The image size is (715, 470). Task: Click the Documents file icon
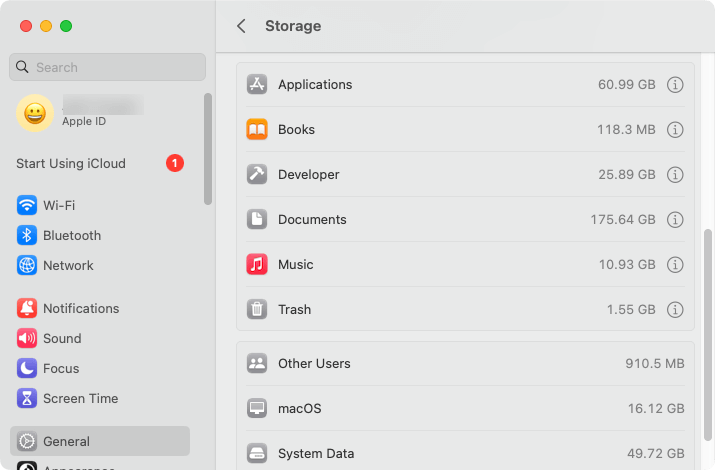(257, 219)
